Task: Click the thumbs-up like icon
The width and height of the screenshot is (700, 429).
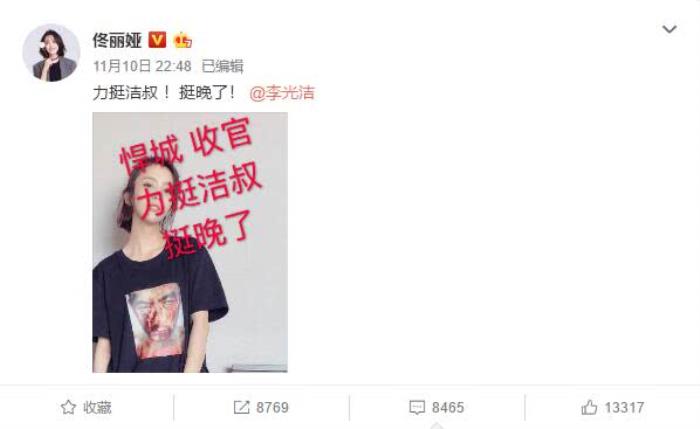Action: point(589,407)
